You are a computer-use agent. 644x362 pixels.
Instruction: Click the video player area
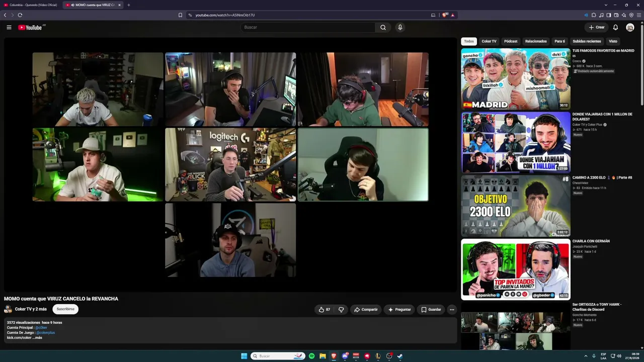[230, 164]
